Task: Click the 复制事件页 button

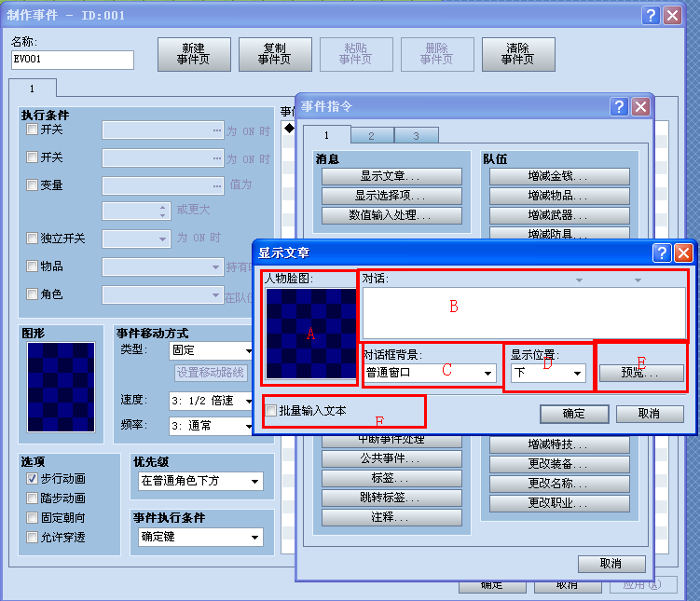Action: 276,54
